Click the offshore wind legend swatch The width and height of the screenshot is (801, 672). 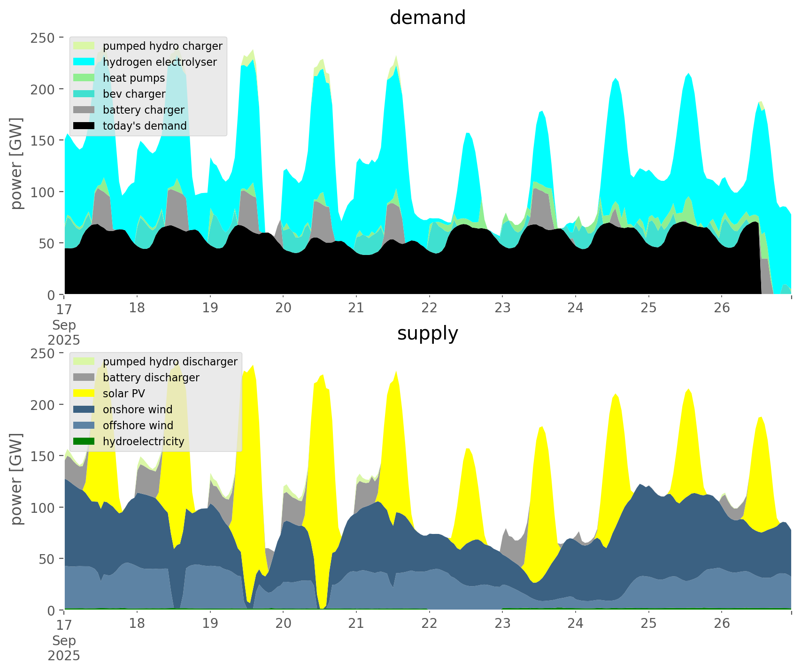85,425
